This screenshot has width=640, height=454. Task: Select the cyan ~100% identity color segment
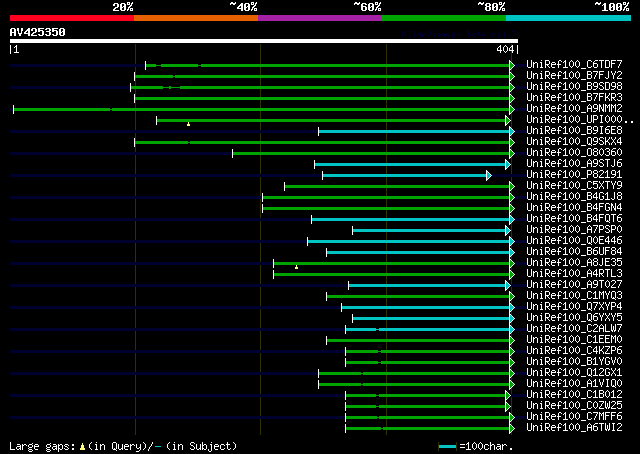pyautogui.click(x=568, y=18)
